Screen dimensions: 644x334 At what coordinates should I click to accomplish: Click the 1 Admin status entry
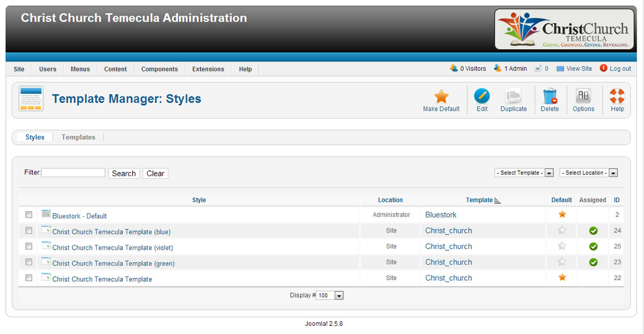[510, 69]
